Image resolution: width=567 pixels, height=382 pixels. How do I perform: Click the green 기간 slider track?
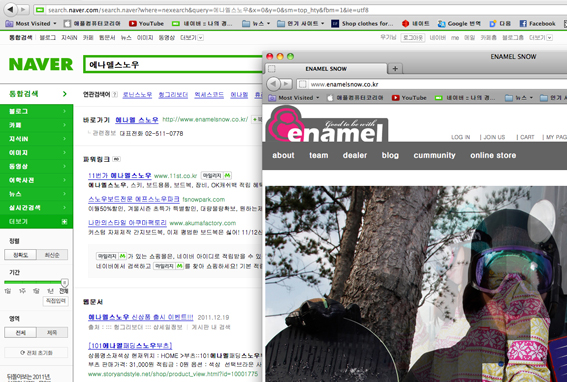click(x=33, y=282)
